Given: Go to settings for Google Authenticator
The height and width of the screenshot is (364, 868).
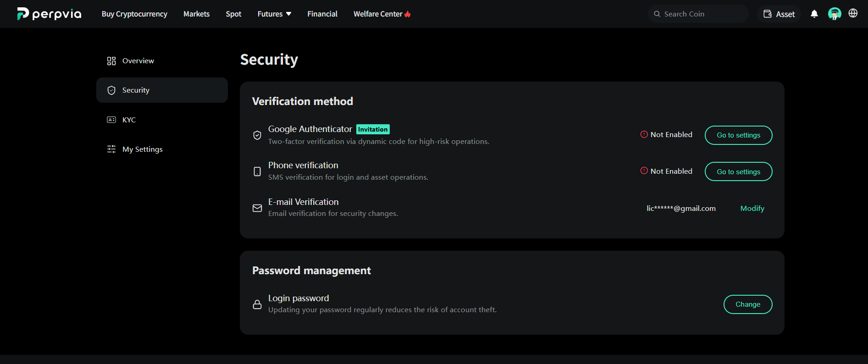Looking at the screenshot, I should point(738,135).
